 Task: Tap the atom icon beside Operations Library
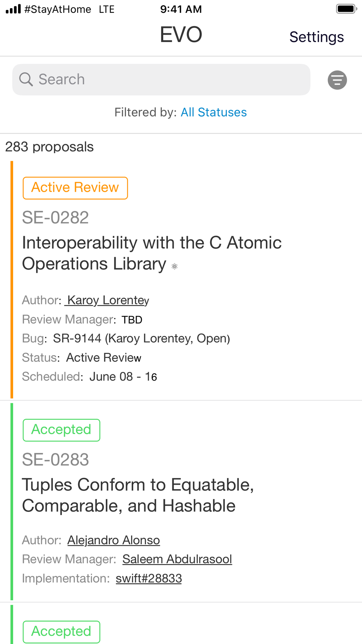point(175,266)
